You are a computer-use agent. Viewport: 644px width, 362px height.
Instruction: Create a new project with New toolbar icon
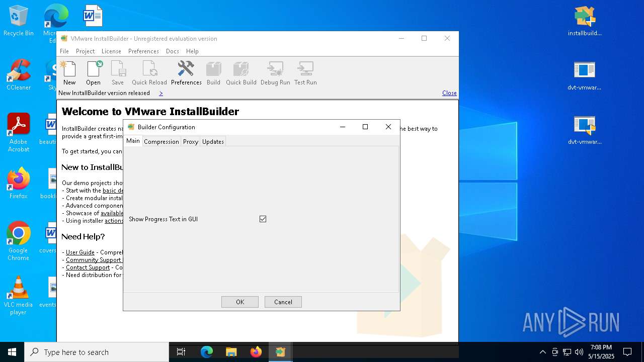pos(69,73)
